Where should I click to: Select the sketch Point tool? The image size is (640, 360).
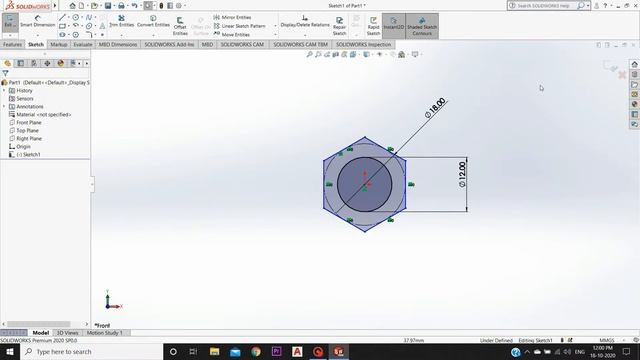(102, 35)
